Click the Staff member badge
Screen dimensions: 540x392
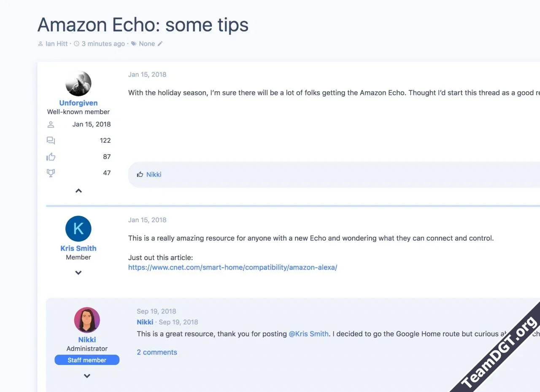pyautogui.click(x=87, y=360)
